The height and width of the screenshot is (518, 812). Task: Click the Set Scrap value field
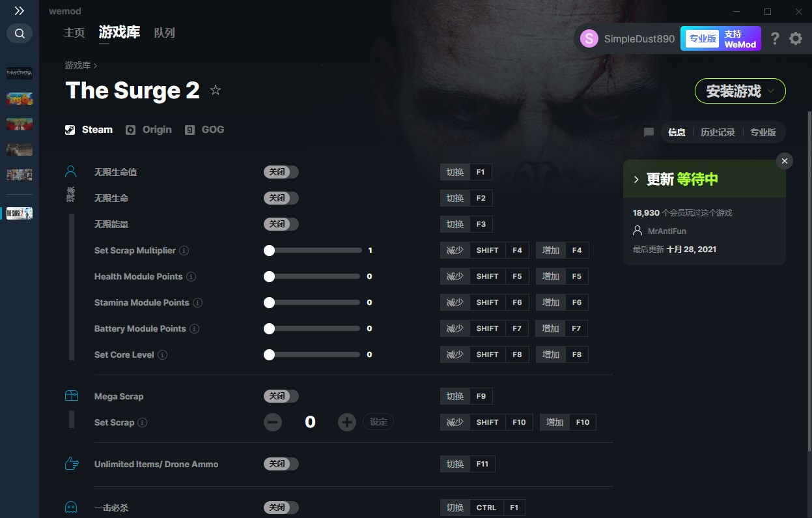pyautogui.click(x=310, y=422)
